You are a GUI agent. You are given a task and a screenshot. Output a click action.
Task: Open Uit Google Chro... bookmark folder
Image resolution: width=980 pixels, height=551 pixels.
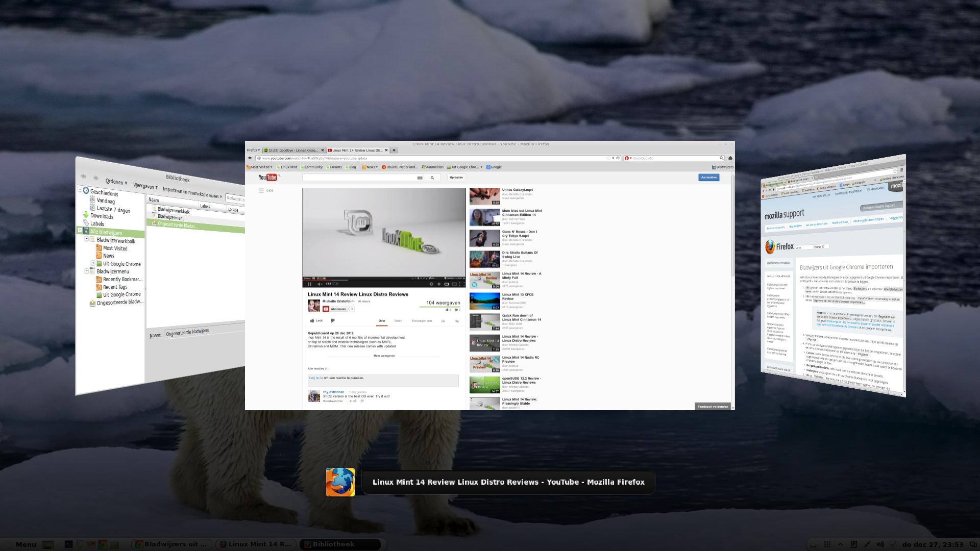(x=464, y=167)
